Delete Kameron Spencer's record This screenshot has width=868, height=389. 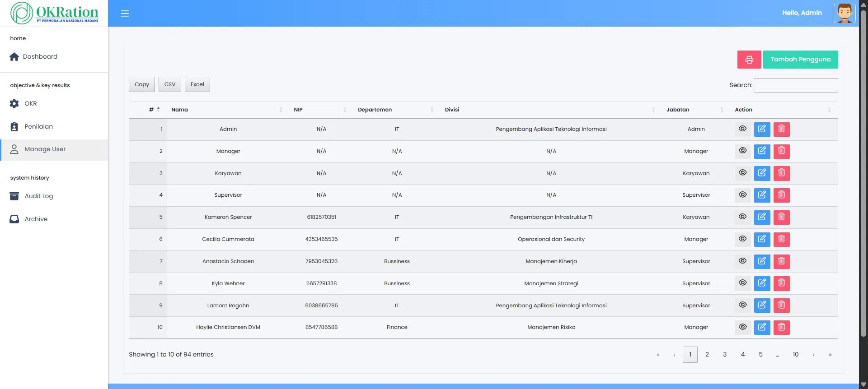coord(782,217)
